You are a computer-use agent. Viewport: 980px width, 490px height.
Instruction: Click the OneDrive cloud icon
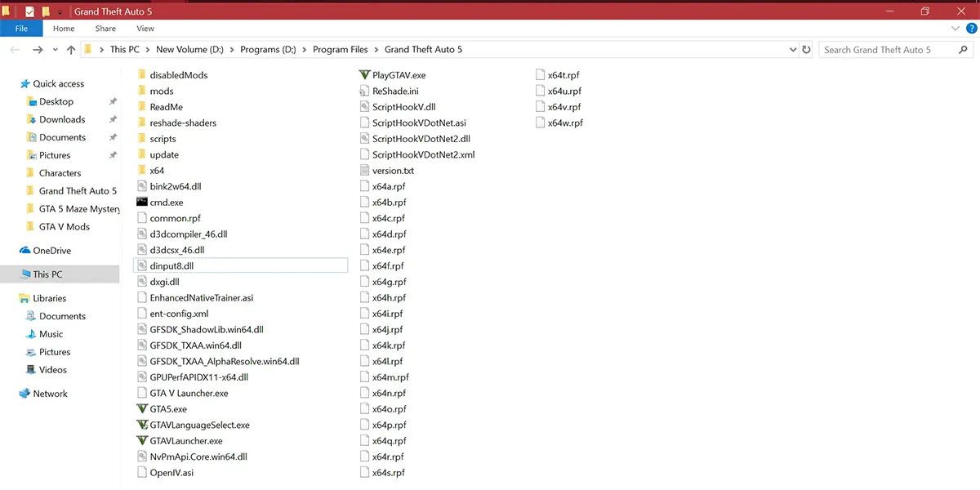pyautogui.click(x=25, y=251)
